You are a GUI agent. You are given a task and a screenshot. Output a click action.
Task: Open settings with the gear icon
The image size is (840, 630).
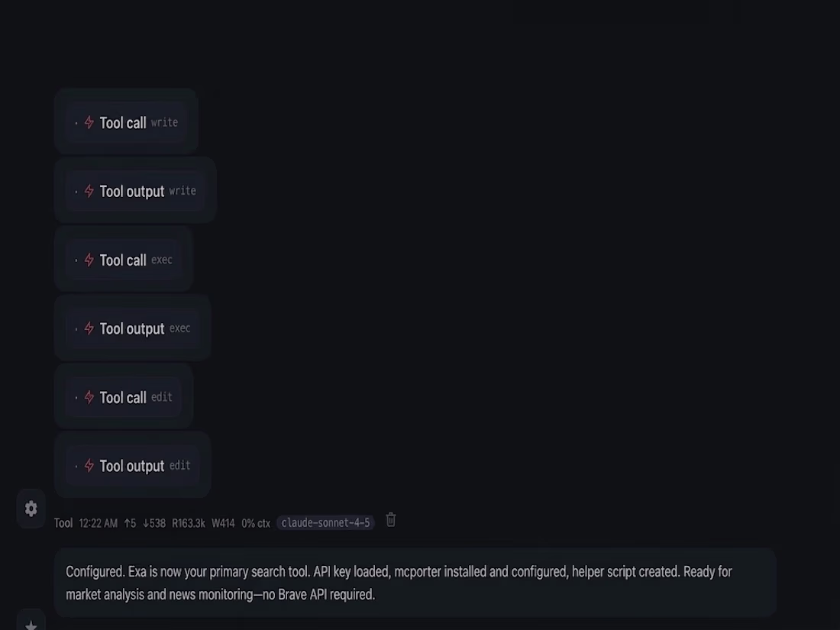click(x=31, y=509)
